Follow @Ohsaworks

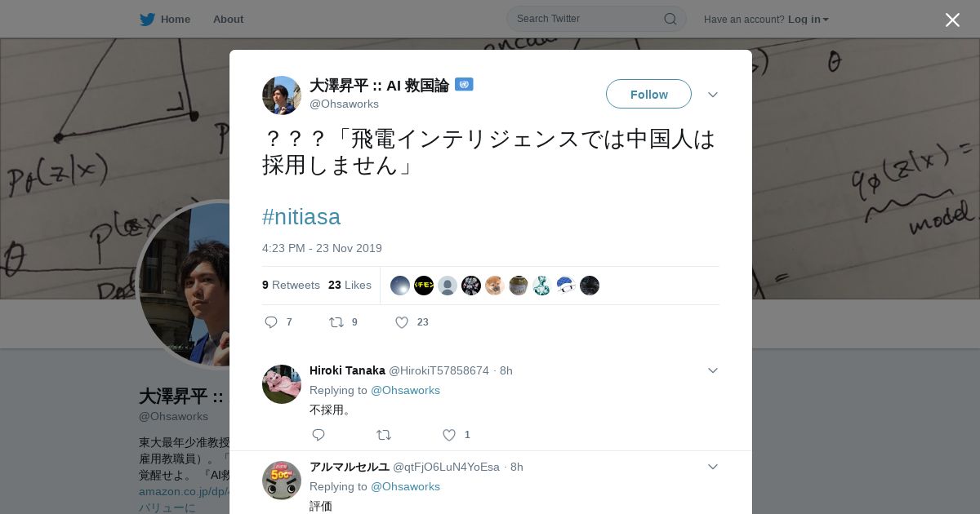coord(648,94)
